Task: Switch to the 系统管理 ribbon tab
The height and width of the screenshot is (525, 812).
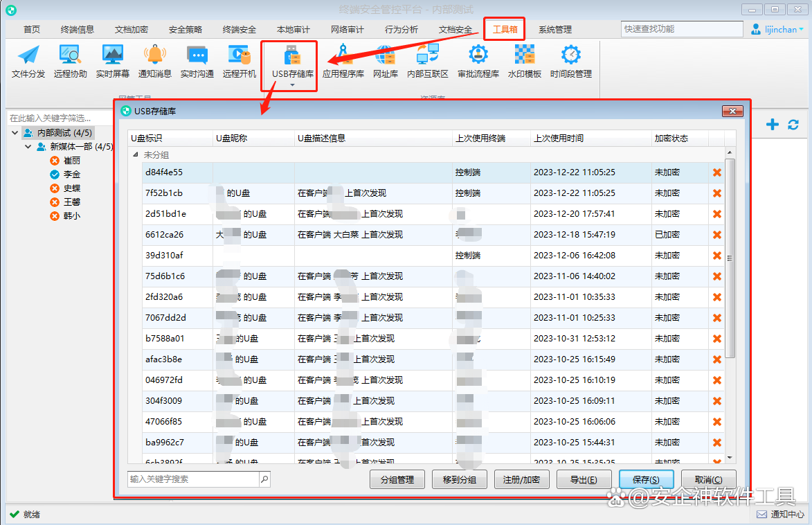Action: coord(554,30)
